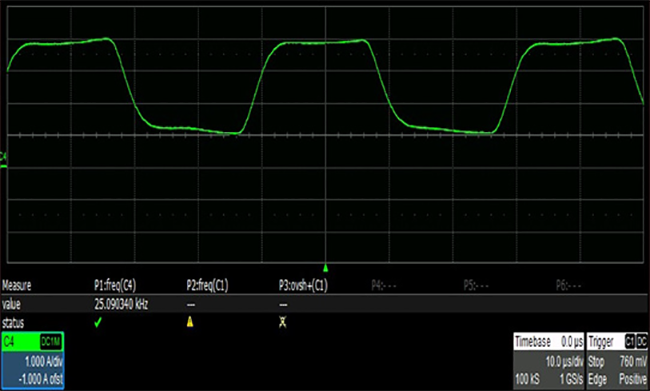Image resolution: width=650 pixels, height=391 pixels.
Task: Click the green checkmark status icon under P1
Action: pos(98,323)
